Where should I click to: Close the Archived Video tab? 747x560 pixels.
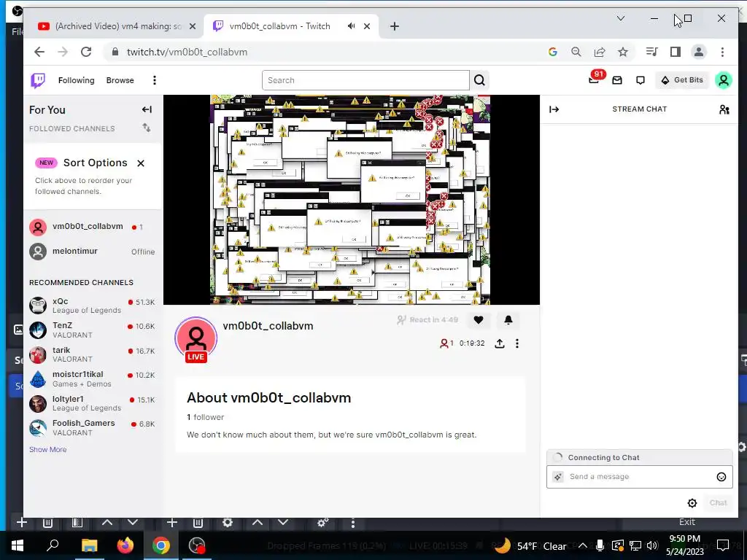(193, 27)
